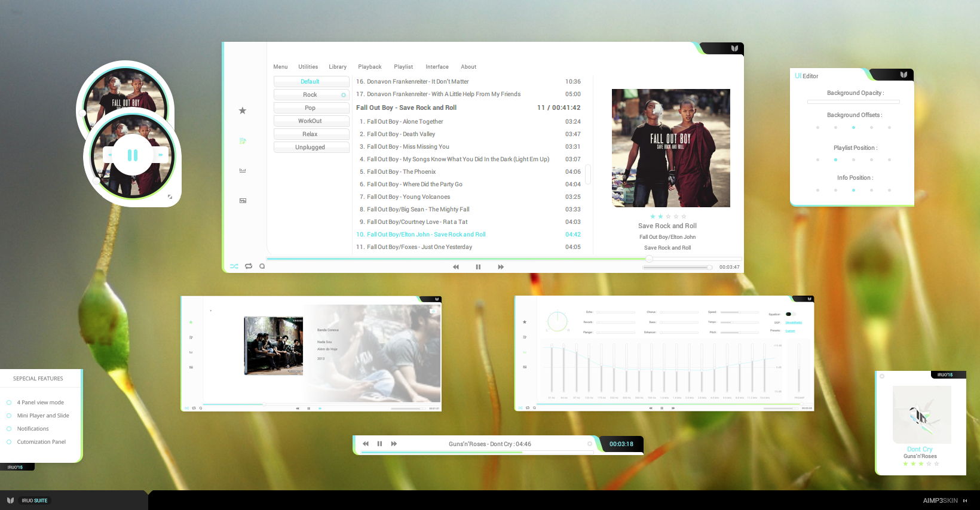Select the Notifications bullet

point(9,429)
